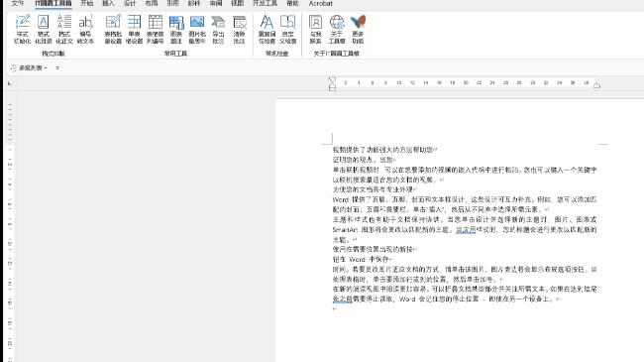Switch to the 插入 tab
644x362 pixels.
pos(108,3)
